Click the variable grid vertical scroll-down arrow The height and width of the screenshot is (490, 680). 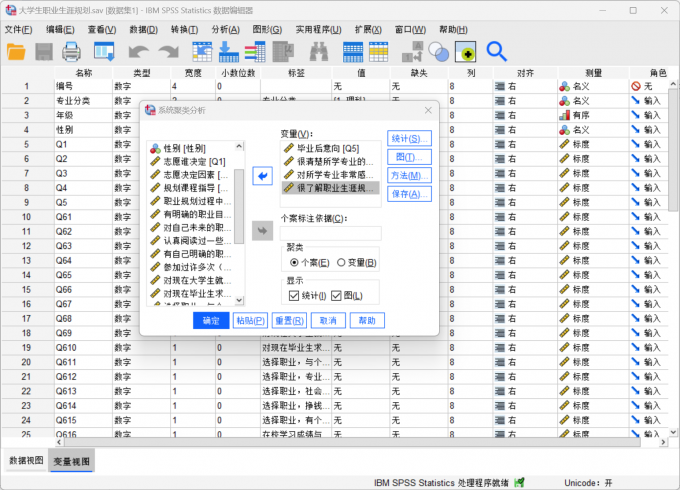[x=673, y=432]
